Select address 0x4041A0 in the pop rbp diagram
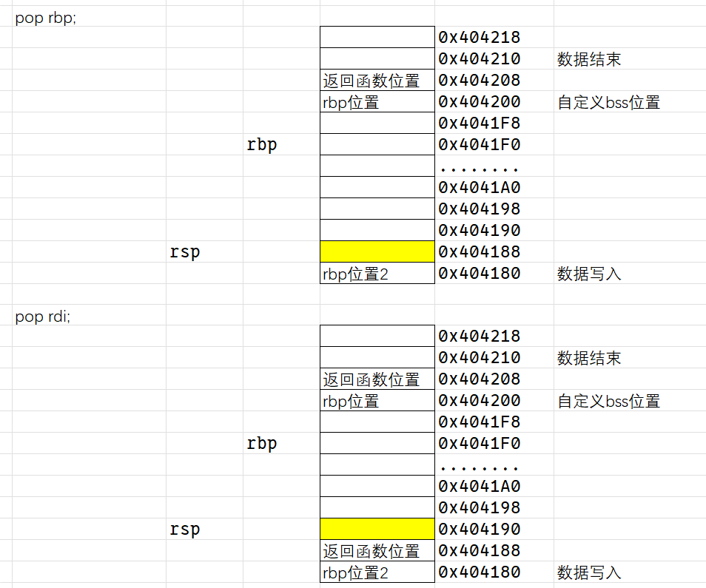 [x=479, y=188]
